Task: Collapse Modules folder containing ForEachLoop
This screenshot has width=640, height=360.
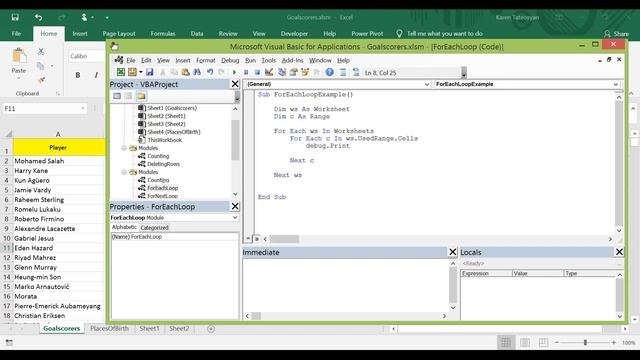Action: pos(124,172)
